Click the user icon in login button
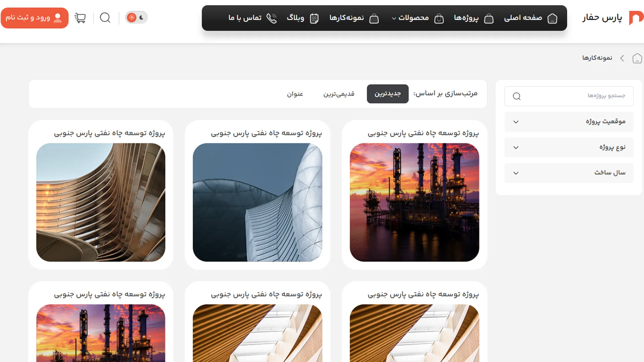 pos(58,18)
